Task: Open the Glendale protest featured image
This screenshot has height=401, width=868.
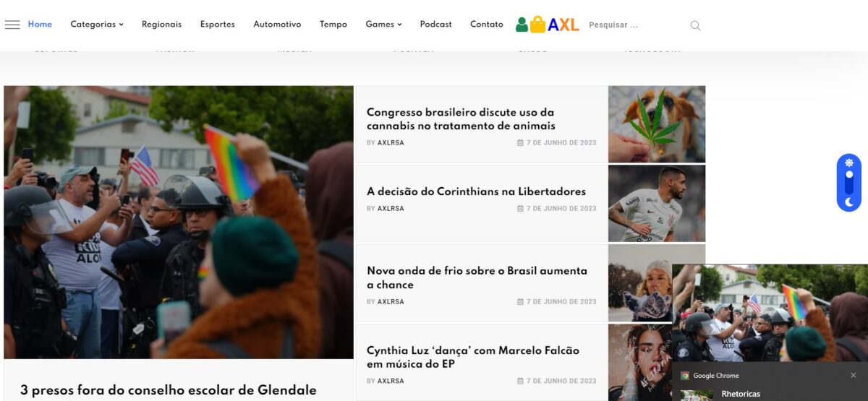Action: (179, 223)
